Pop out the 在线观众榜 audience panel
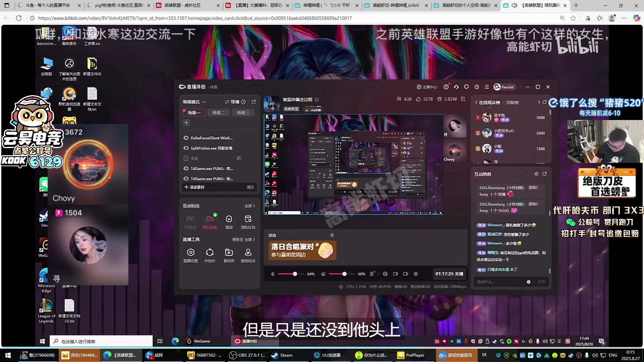 pyautogui.click(x=545, y=102)
